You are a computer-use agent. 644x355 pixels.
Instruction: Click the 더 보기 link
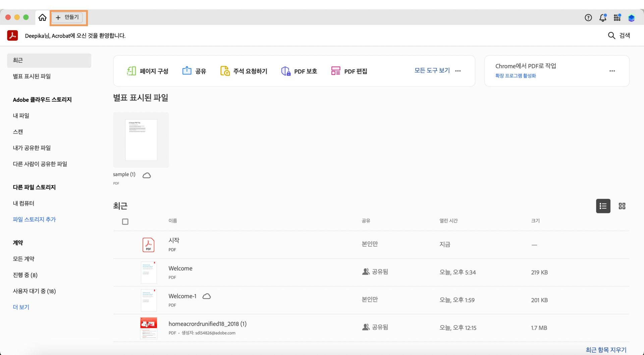(x=21, y=307)
